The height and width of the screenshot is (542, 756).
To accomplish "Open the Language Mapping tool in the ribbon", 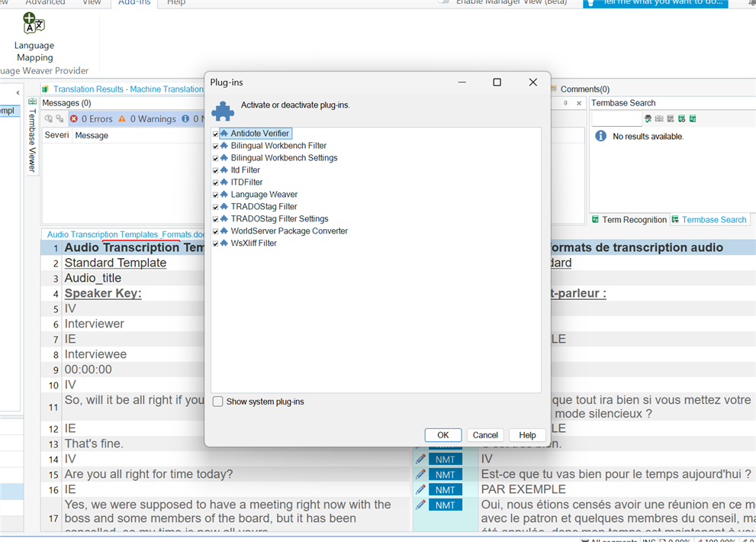I will coord(34,37).
